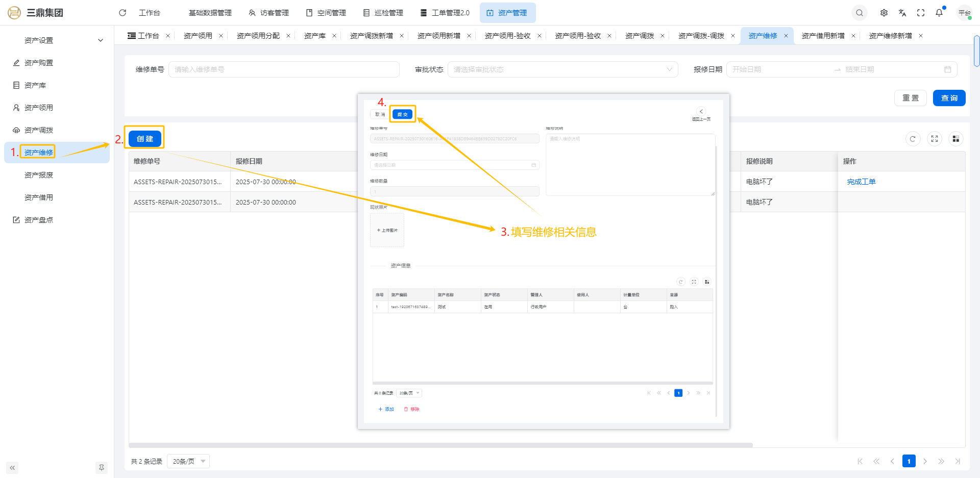Image resolution: width=980 pixels, height=478 pixels.
Task: Click the horizontal scrollbar under the table
Action: click(440, 445)
